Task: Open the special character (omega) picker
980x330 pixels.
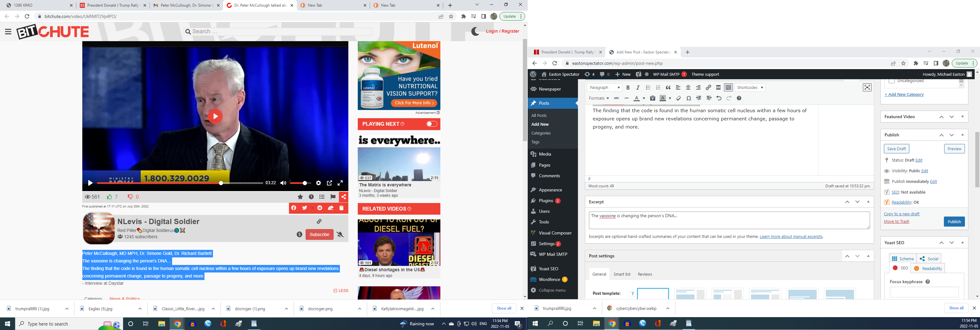Action: pyautogui.click(x=689, y=98)
